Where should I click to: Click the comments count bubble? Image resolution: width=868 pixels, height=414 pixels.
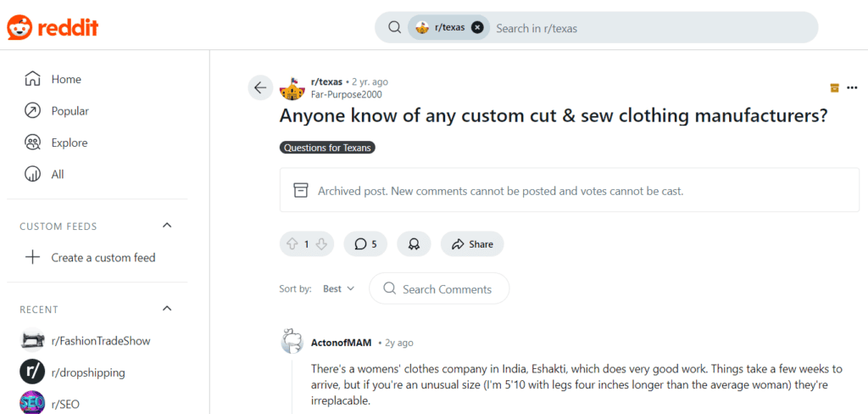[365, 243]
